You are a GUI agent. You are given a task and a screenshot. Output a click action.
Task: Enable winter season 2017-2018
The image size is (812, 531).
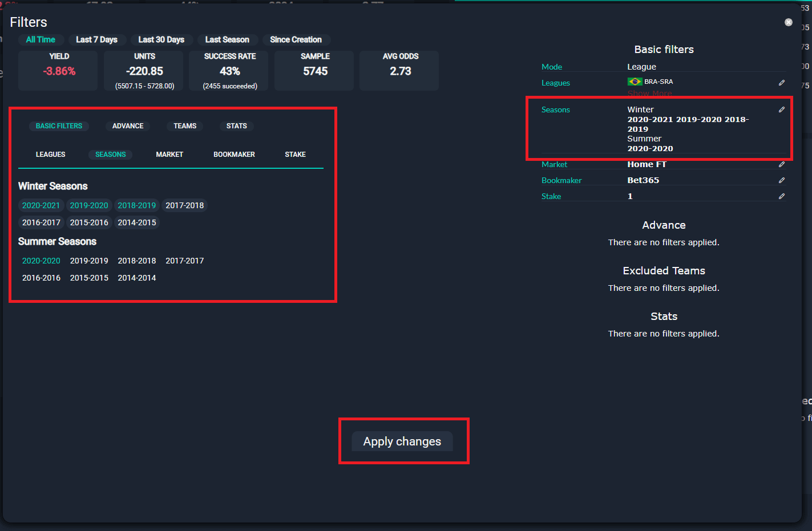184,205
